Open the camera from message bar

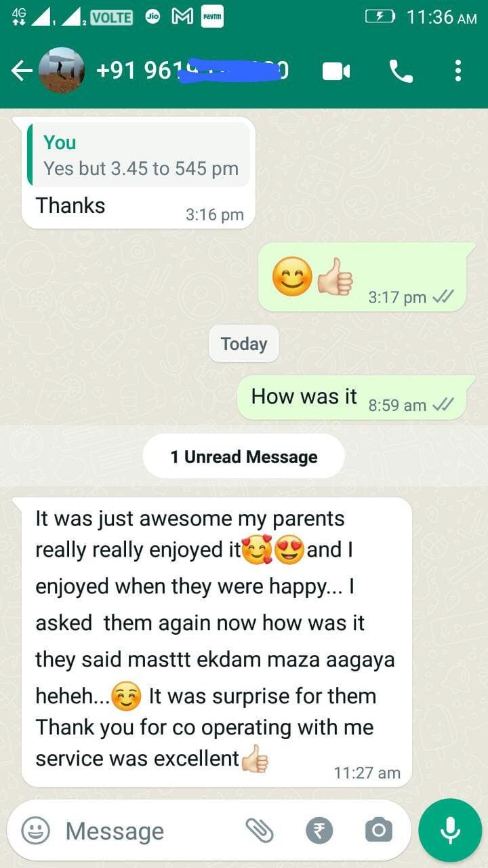pos(378,830)
